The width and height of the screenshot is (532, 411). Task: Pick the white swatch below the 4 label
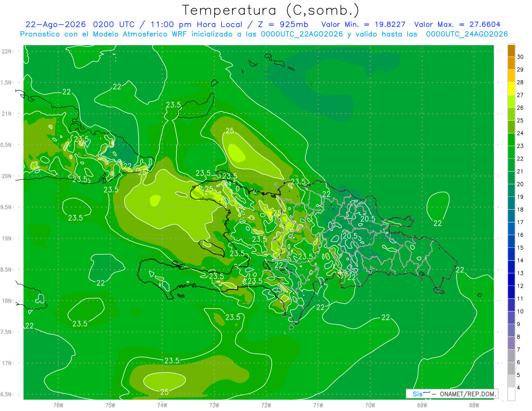point(511,394)
